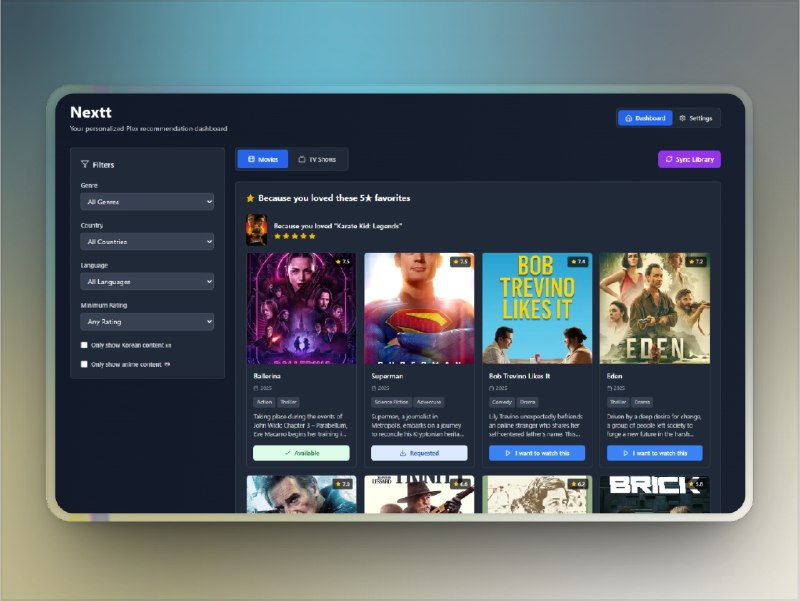Expand the Country dropdown
800x601 pixels.
click(147, 242)
